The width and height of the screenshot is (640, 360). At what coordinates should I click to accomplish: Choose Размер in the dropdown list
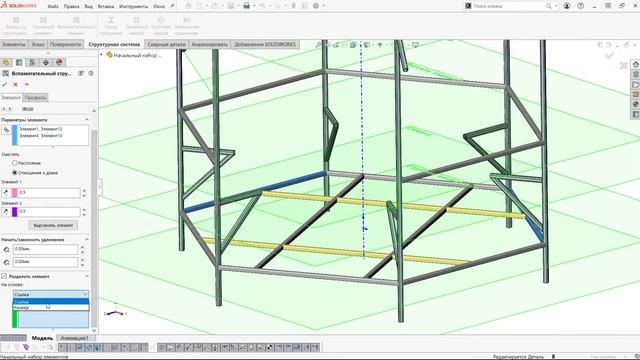pos(51,307)
